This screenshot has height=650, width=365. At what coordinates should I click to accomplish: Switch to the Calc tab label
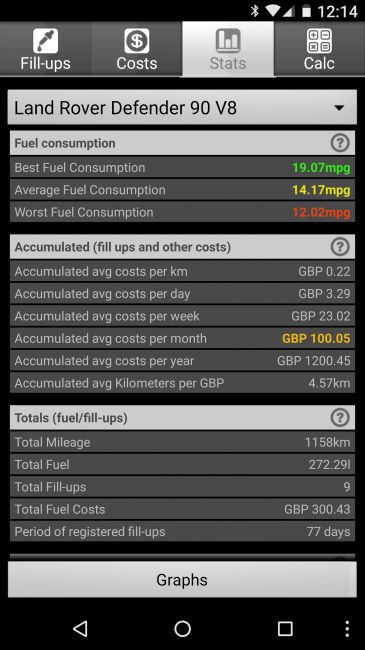click(319, 63)
